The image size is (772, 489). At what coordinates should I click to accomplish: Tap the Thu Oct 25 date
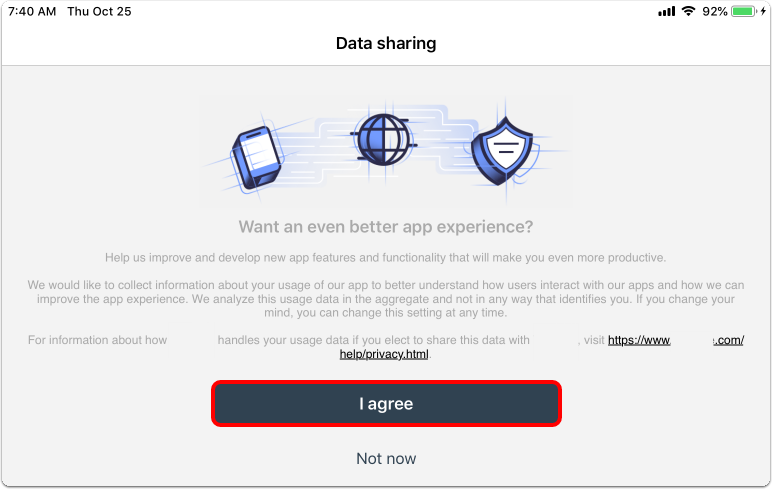[x=103, y=11]
